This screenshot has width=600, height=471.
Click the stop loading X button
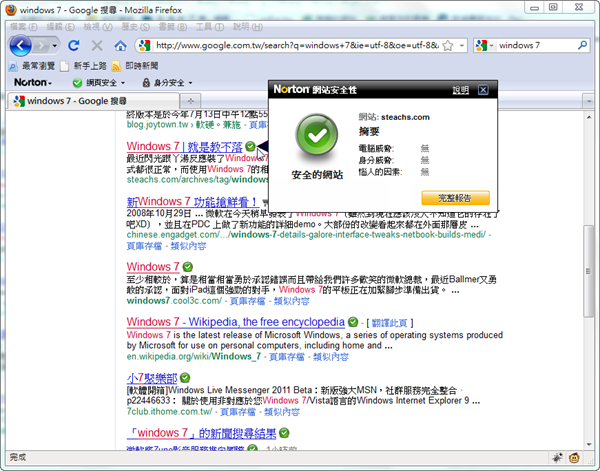(97, 46)
